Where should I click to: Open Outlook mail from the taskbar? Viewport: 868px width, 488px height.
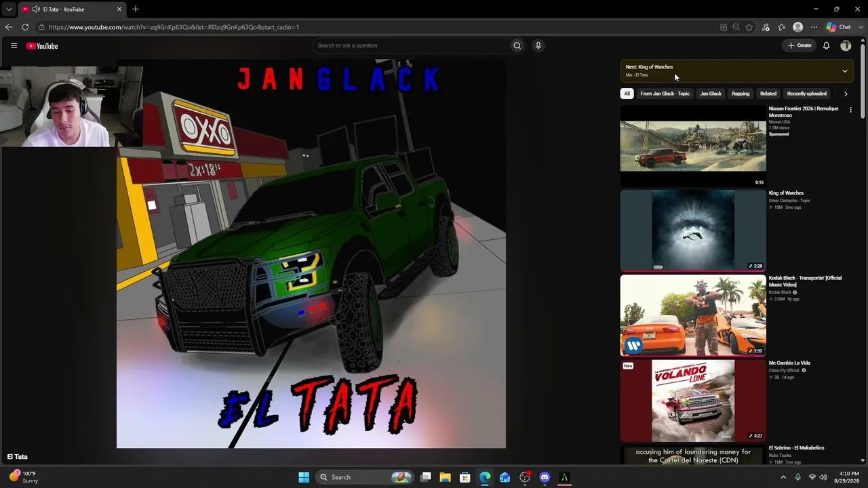click(505, 477)
